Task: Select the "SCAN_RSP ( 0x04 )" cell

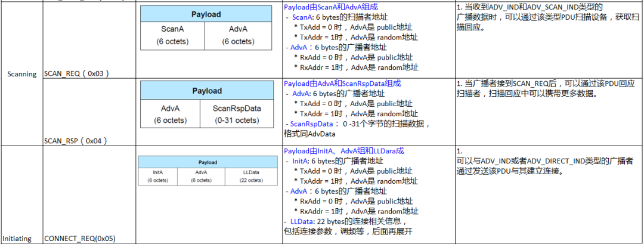Action: pyautogui.click(x=89, y=112)
